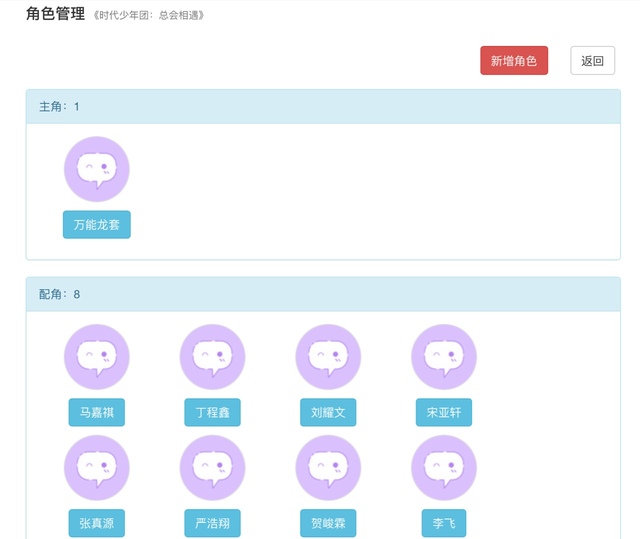This screenshot has width=640, height=539.
Task: Select the 李飞 role label
Action: pyautogui.click(x=444, y=523)
